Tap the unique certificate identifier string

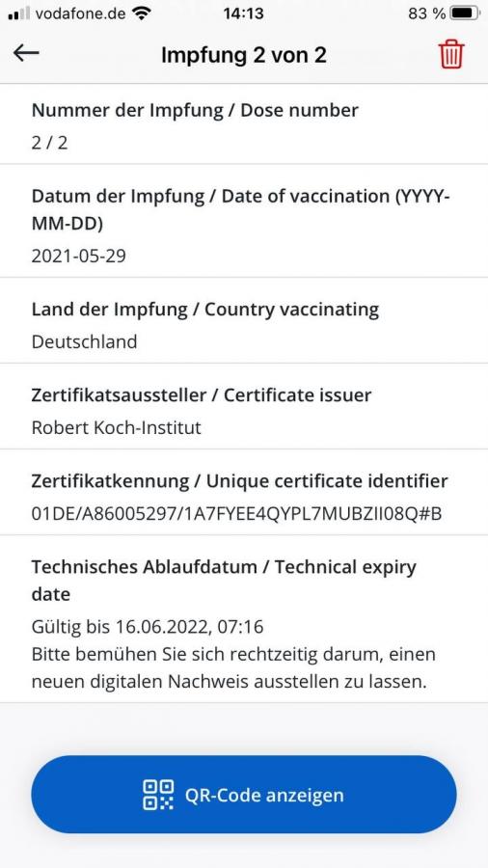pos(237,514)
